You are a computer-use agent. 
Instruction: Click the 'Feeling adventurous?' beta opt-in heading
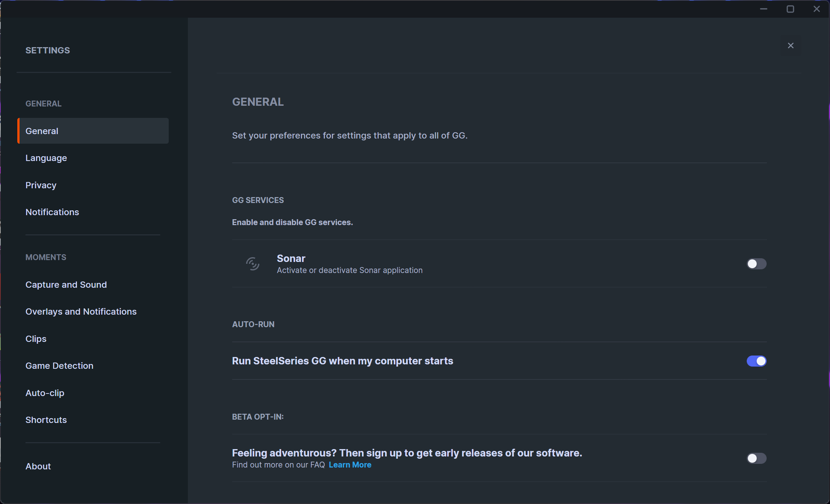click(407, 453)
